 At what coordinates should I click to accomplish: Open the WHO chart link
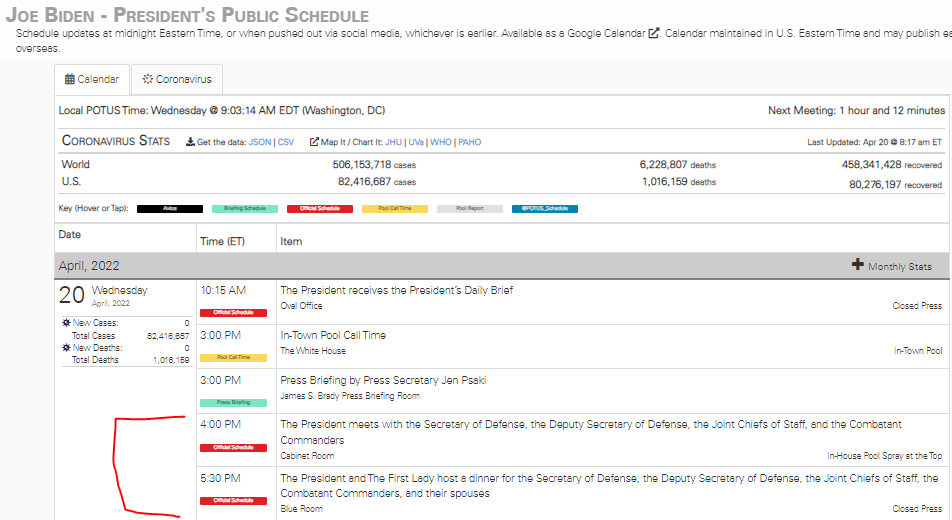coord(441,142)
